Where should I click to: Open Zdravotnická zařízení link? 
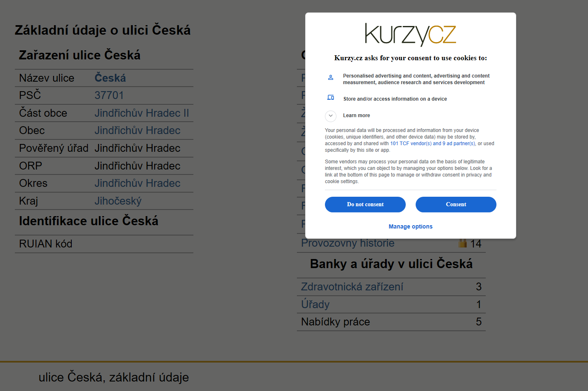[x=352, y=287]
